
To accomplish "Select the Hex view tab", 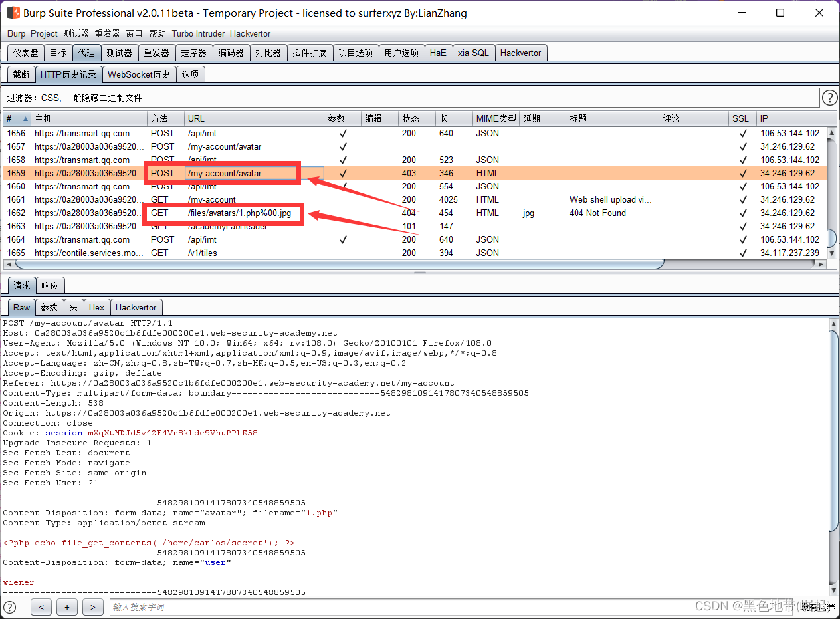I will tap(97, 307).
